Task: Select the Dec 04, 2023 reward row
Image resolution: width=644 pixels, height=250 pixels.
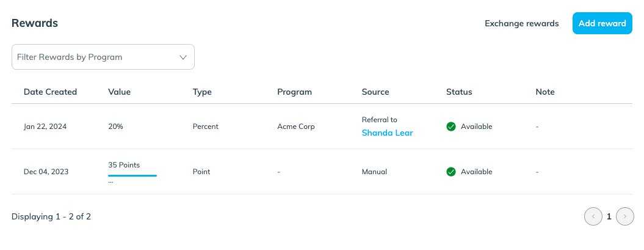Action: (322, 172)
